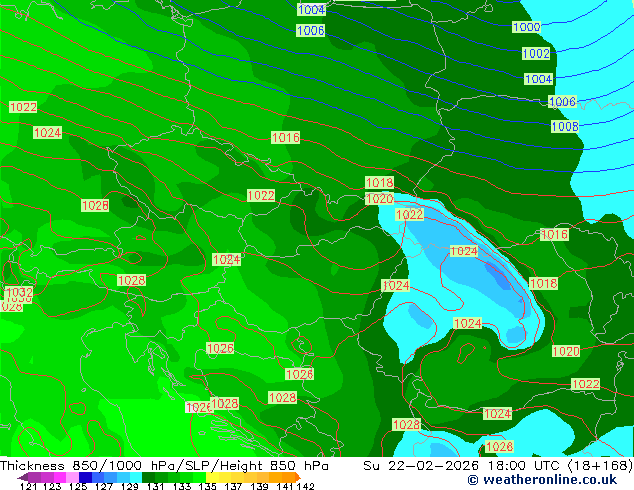Select the light pink legend swatch near 125

(72, 477)
